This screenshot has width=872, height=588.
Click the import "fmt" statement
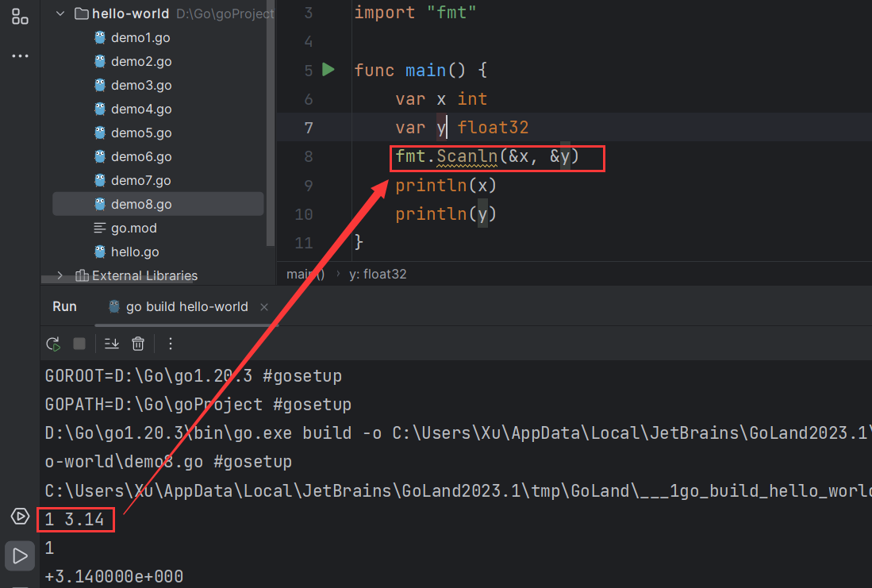pyautogui.click(x=416, y=12)
